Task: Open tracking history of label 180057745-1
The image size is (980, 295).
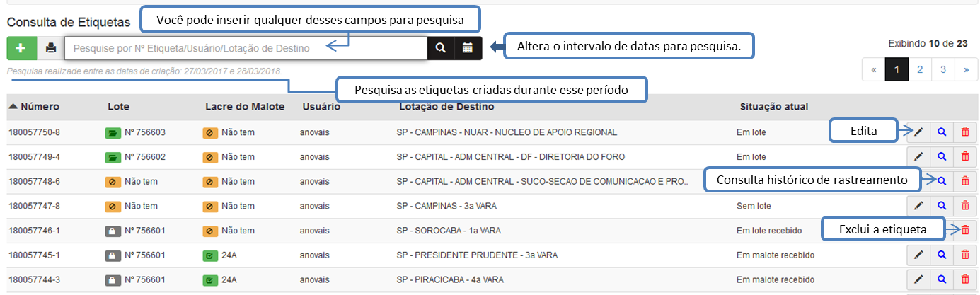Action: tap(942, 255)
